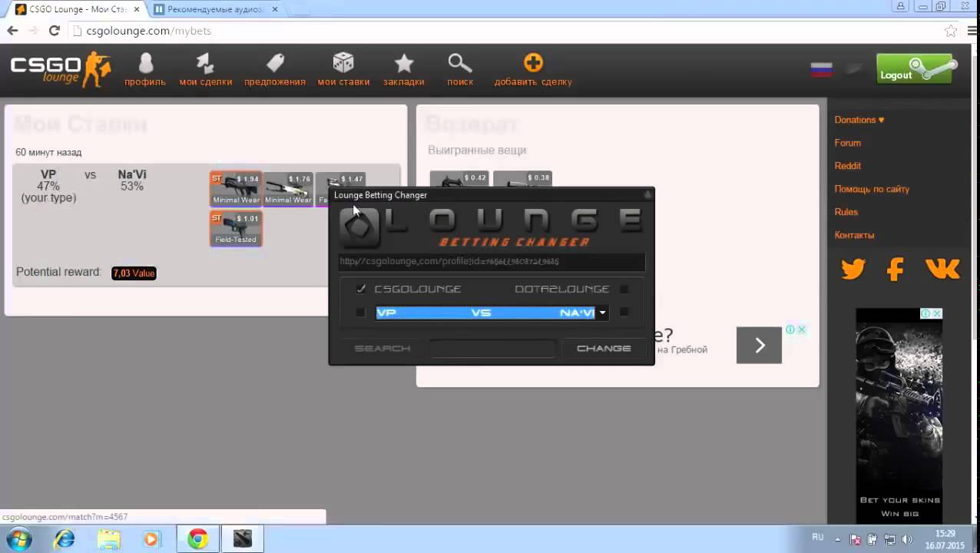Open мои сделки in the navbar
The width and height of the screenshot is (980, 553).
pos(205,70)
